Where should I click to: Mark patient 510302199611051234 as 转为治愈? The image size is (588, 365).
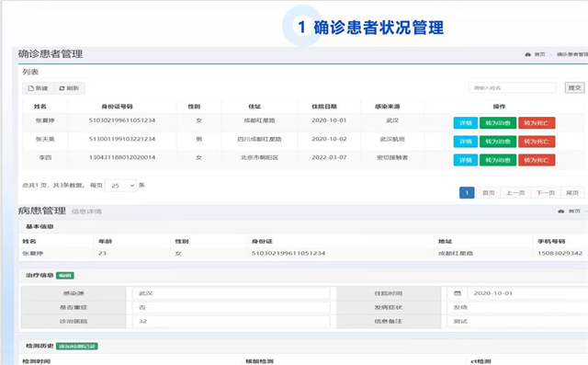(498, 122)
